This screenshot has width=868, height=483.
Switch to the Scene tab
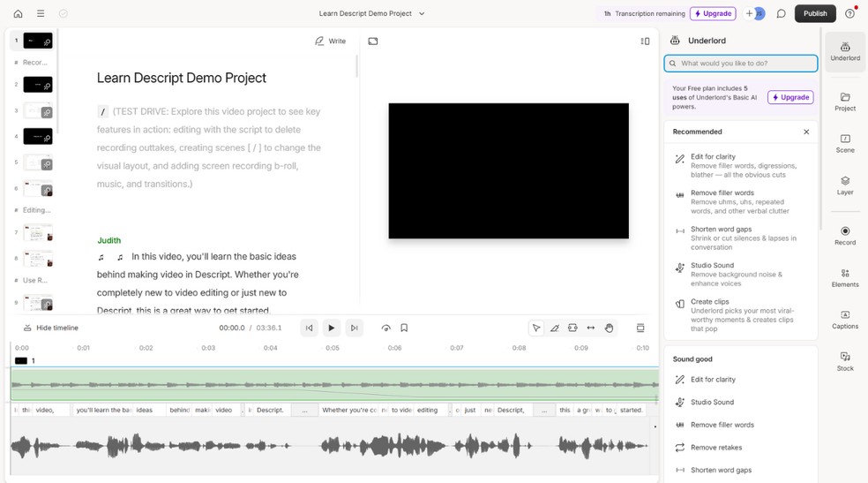[844, 143]
